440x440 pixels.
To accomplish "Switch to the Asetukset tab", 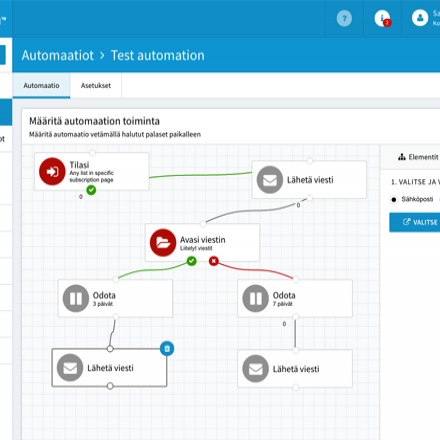I will pyautogui.click(x=96, y=86).
